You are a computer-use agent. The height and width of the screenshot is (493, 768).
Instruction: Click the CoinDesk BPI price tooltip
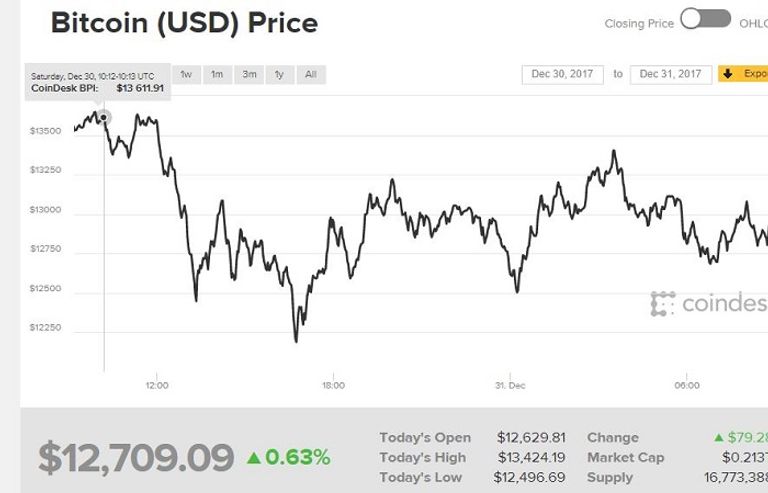coord(97,82)
